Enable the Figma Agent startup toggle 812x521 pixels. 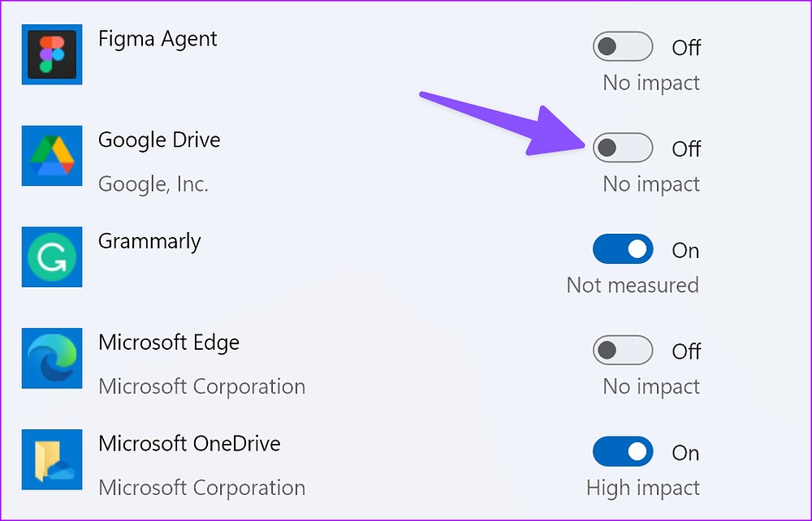(623, 46)
